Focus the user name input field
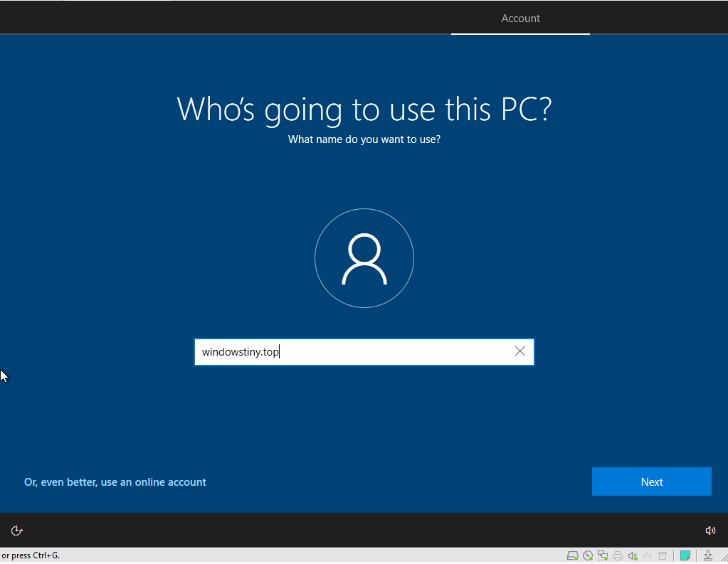This screenshot has width=728, height=564. (364, 352)
